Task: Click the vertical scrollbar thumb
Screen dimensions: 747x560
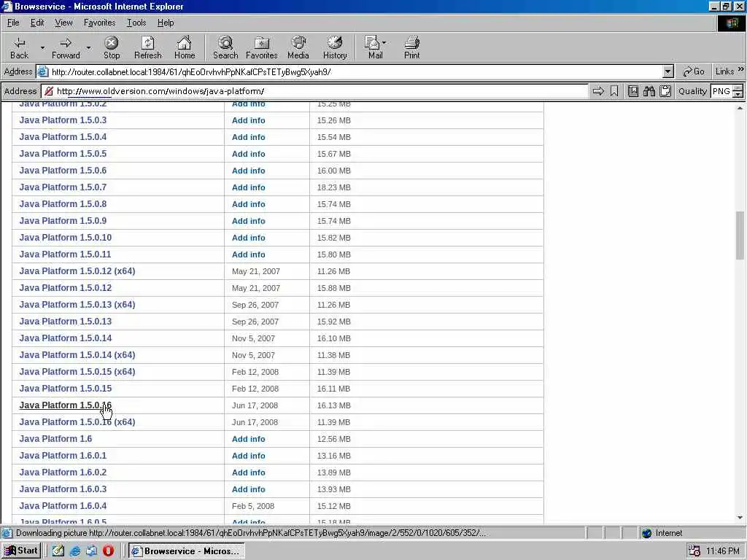Action: pyautogui.click(x=740, y=236)
